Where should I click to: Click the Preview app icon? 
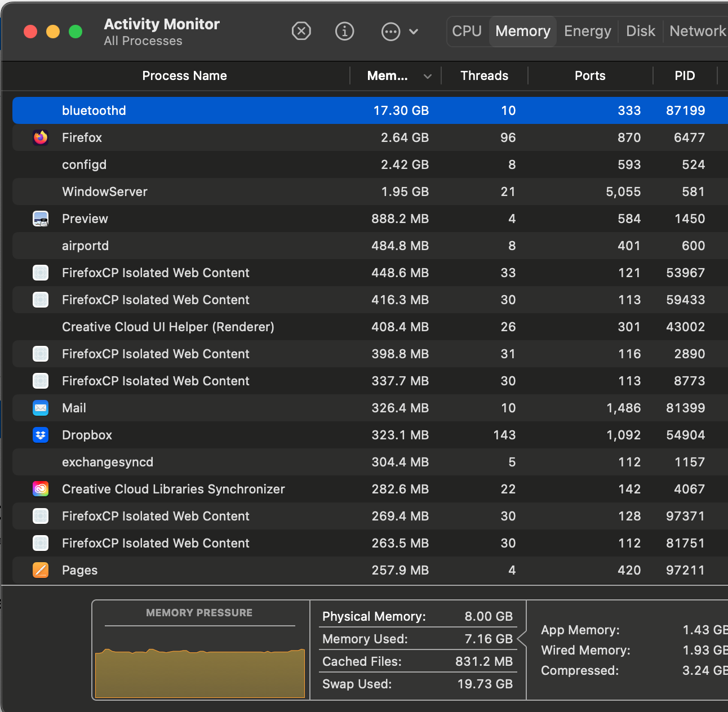(x=40, y=219)
